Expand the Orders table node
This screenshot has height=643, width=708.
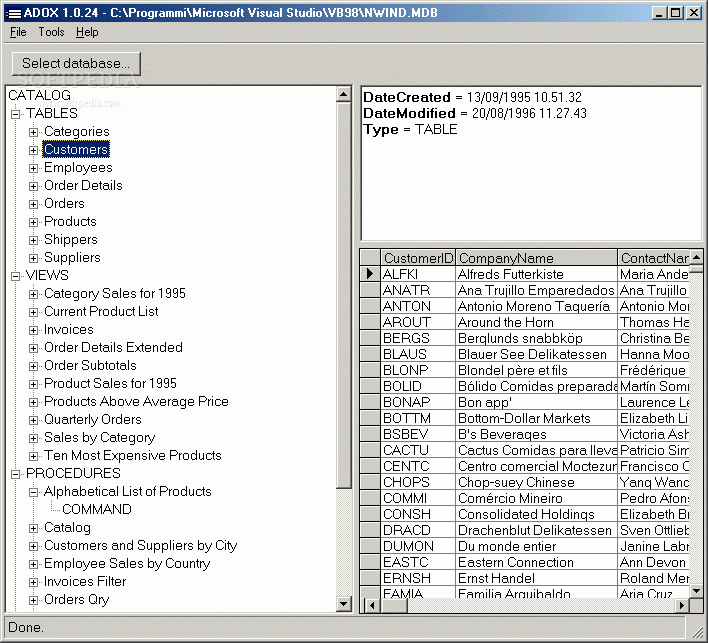coord(33,204)
